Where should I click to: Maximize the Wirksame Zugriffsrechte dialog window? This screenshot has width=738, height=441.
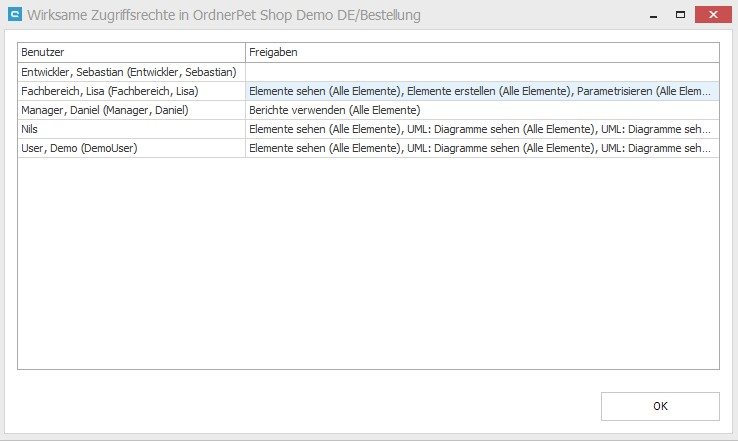point(680,15)
